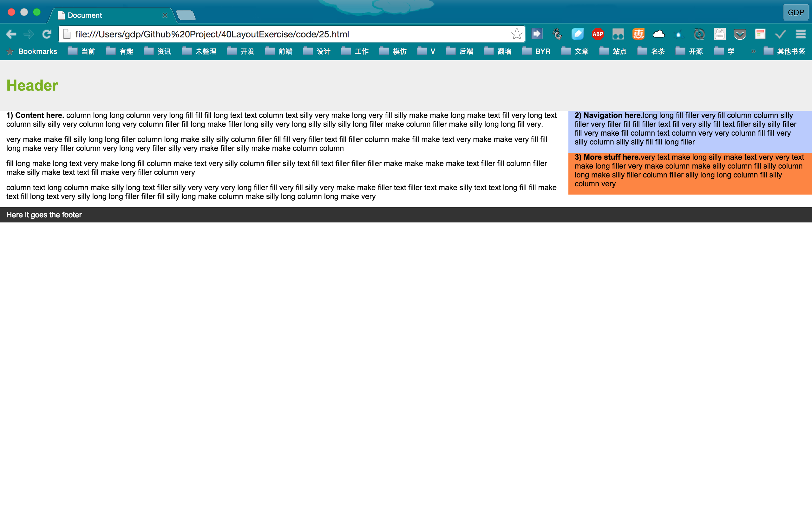Open the 其他书签 bookmarks folder
Viewport: 812px width, 507px height.
point(784,51)
